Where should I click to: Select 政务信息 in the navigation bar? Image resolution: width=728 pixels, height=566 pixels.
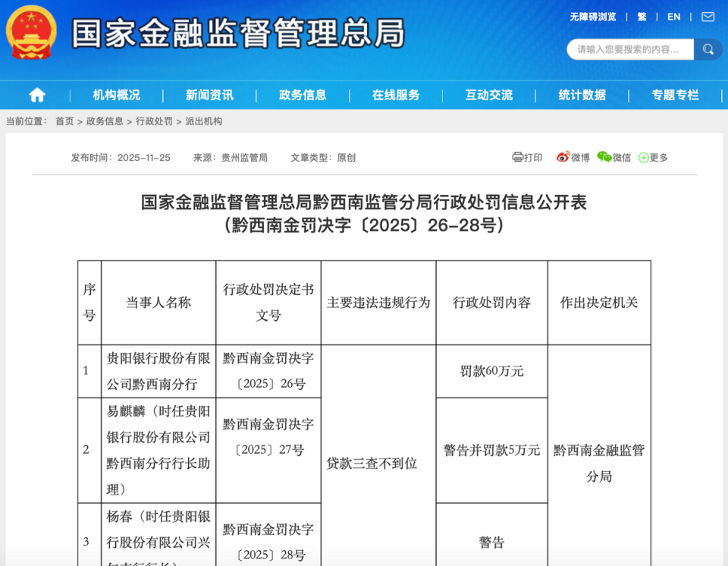click(x=303, y=95)
